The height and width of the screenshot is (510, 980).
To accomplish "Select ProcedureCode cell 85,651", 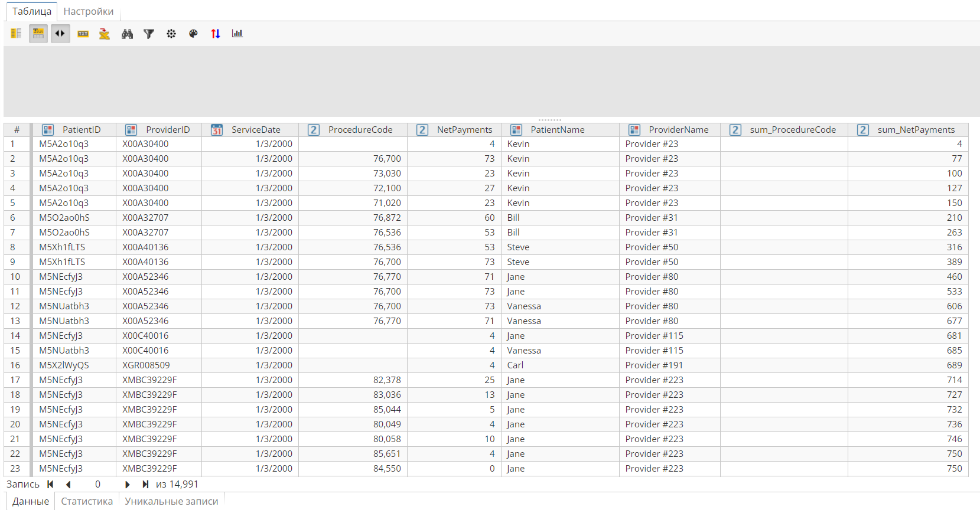I will coord(353,454).
